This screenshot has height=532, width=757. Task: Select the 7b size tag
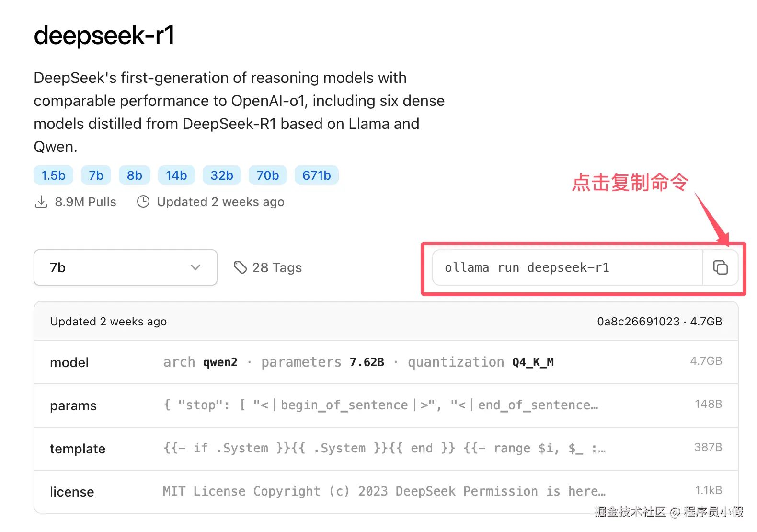coord(96,175)
